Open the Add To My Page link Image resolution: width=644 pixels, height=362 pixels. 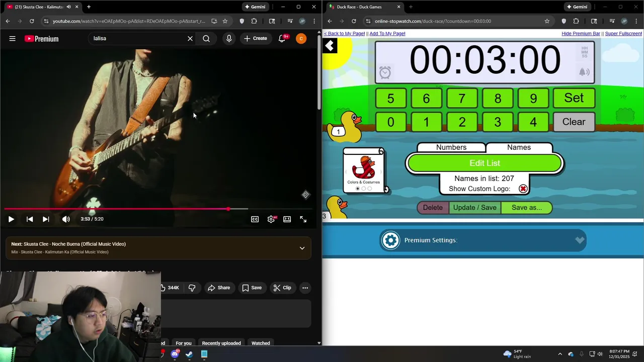pos(387,34)
